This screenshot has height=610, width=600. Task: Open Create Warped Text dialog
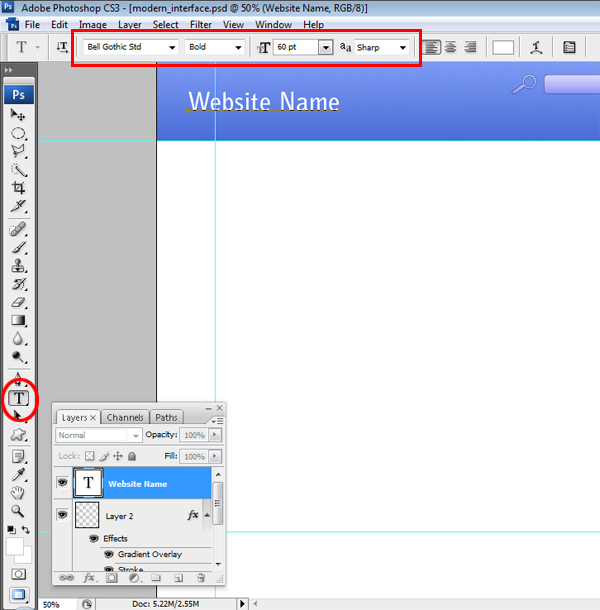coord(536,47)
